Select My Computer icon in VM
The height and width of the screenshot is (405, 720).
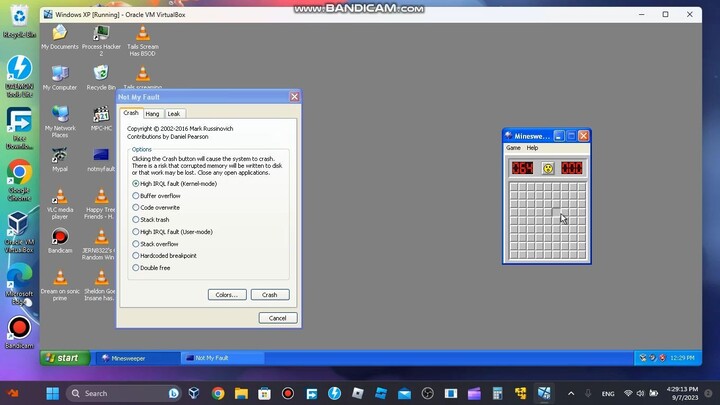pos(60,78)
